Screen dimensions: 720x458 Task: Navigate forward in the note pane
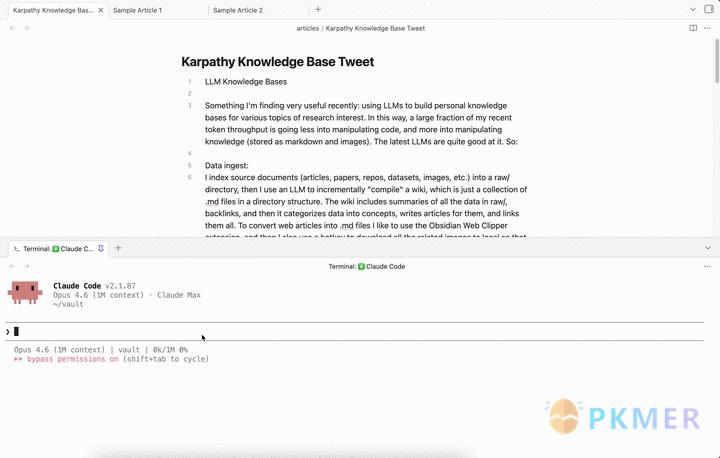[x=27, y=28]
